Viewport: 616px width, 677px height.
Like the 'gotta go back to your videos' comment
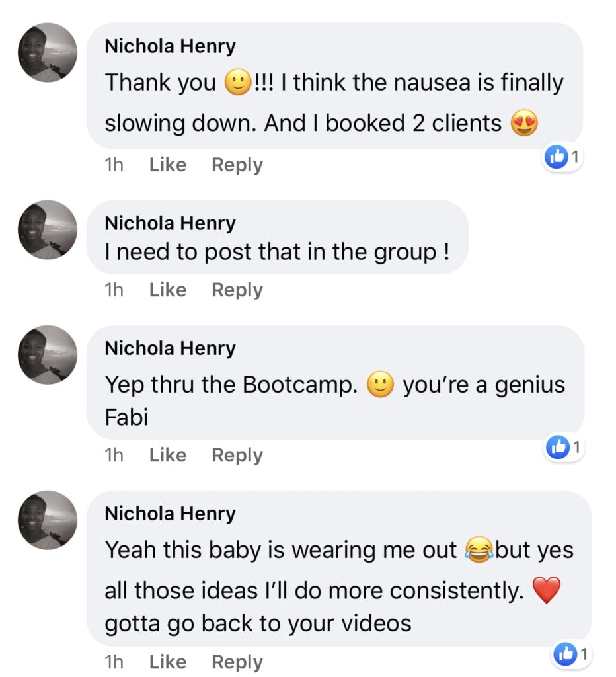point(168,662)
